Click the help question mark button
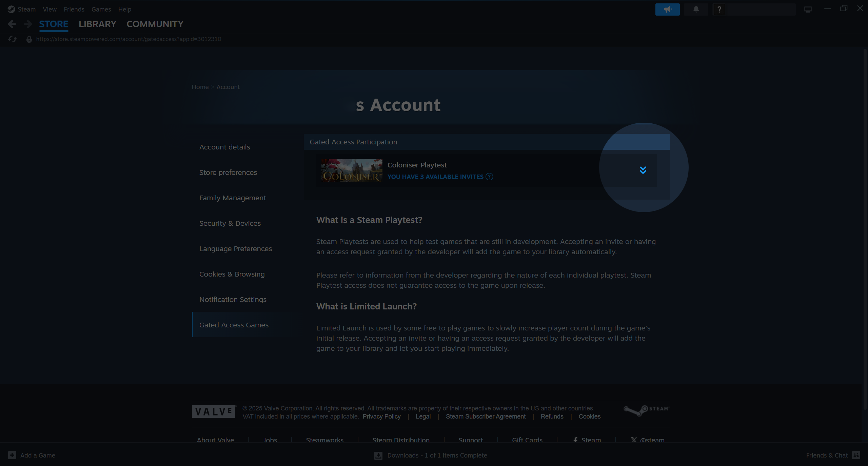 [x=719, y=9]
